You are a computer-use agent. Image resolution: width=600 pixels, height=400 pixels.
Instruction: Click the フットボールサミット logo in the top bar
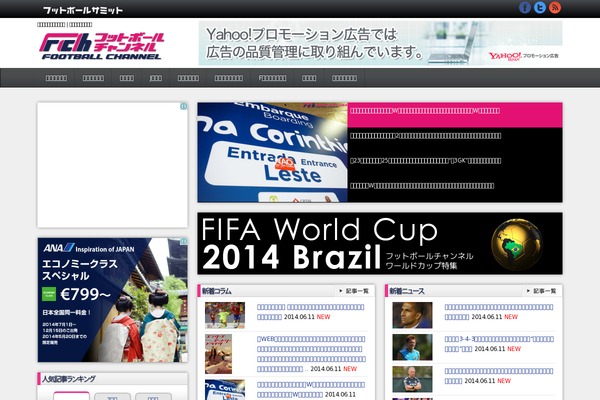coord(83,10)
